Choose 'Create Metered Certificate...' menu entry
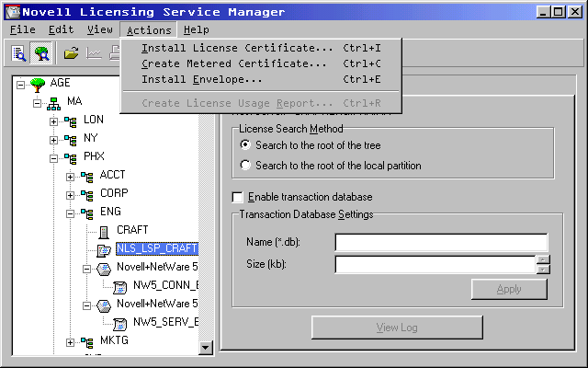This screenshot has width=588, height=368. (234, 63)
